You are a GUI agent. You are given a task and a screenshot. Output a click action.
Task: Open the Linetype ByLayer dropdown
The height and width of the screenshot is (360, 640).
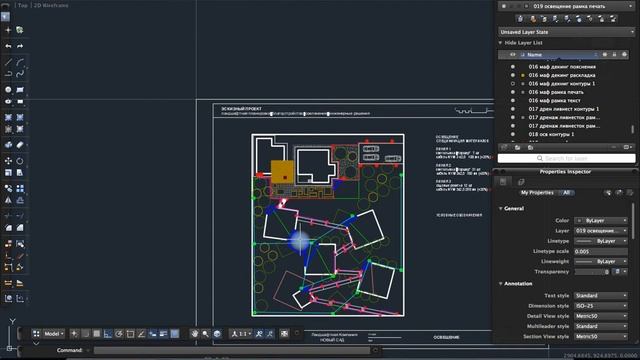tap(601, 241)
